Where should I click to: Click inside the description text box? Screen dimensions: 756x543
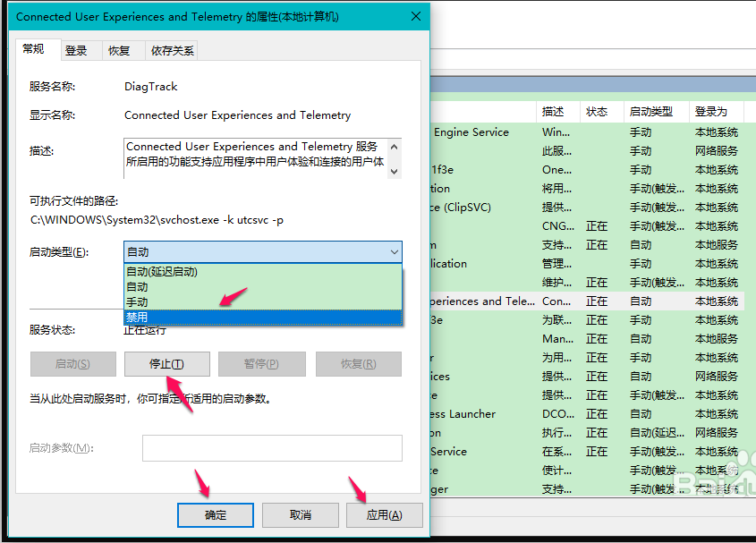256,158
